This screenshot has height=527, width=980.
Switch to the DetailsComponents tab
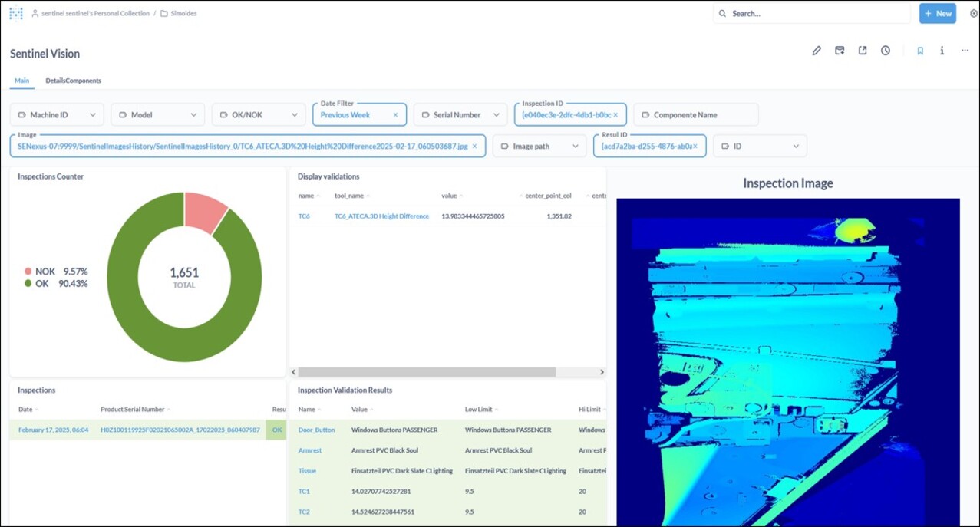(73, 81)
